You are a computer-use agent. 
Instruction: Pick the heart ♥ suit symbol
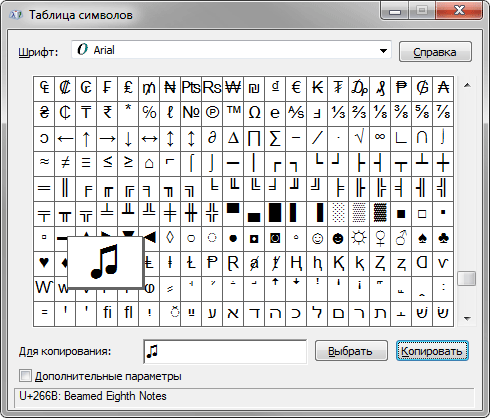click(44, 264)
